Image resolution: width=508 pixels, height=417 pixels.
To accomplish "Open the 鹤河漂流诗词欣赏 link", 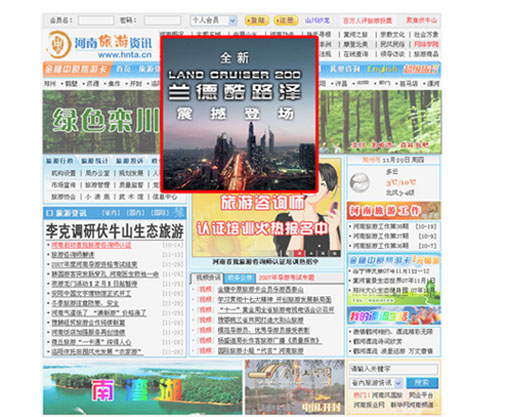I will (x=378, y=341).
